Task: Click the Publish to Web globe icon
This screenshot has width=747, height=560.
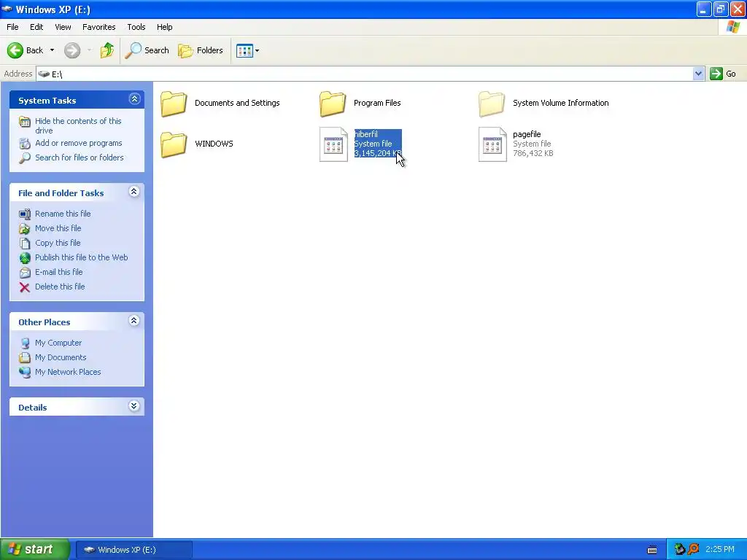Action: 25,257
